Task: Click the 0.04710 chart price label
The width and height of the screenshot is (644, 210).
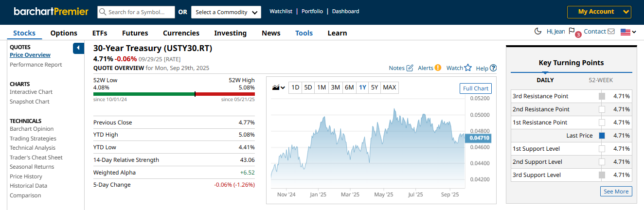Action: pyautogui.click(x=479, y=139)
